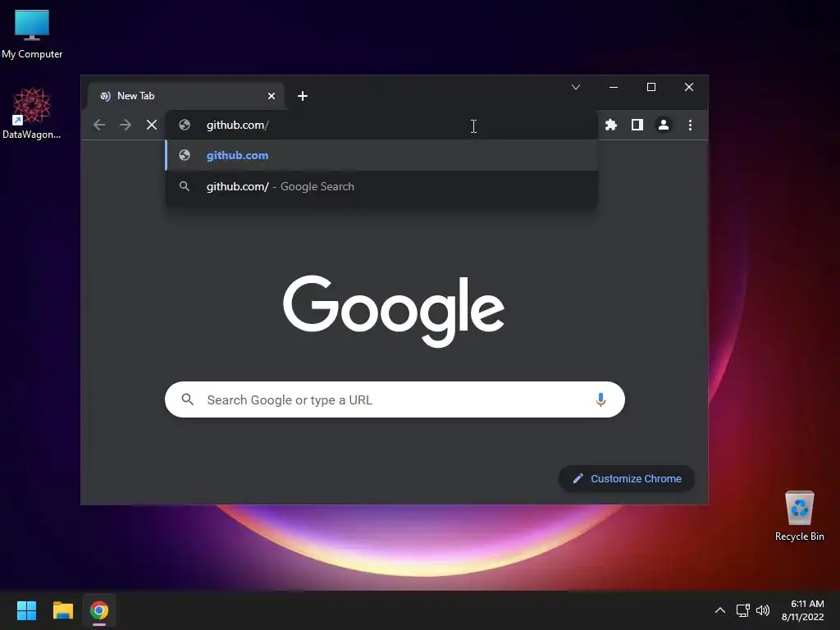Click the Chrome taskbar icon
Viewport: 840px width, 630px height.
[99, 610]
